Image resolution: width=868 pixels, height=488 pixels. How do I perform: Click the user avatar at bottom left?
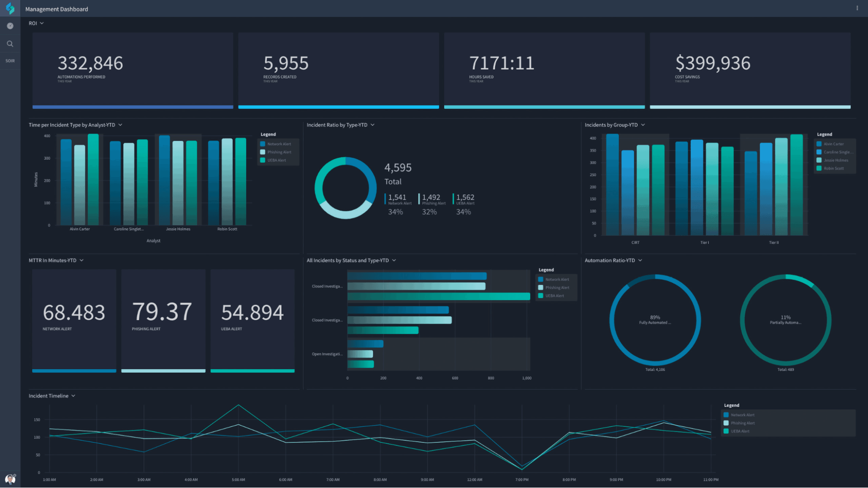point(10,479)
